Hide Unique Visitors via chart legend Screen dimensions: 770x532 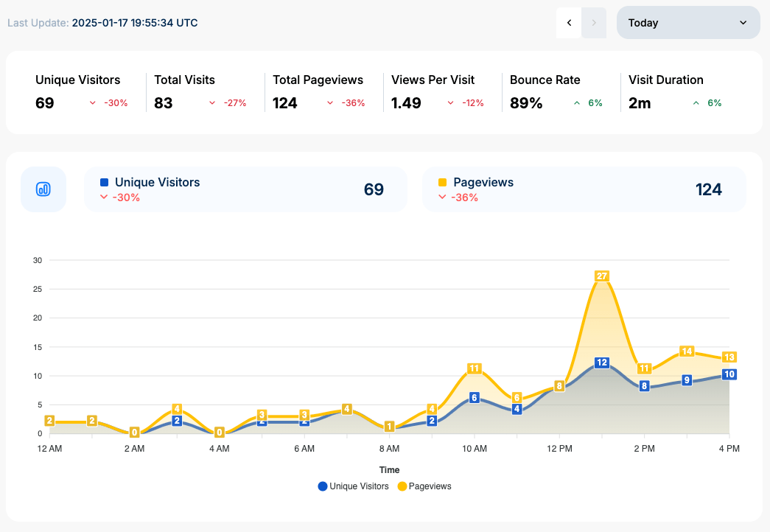(353, 486)
